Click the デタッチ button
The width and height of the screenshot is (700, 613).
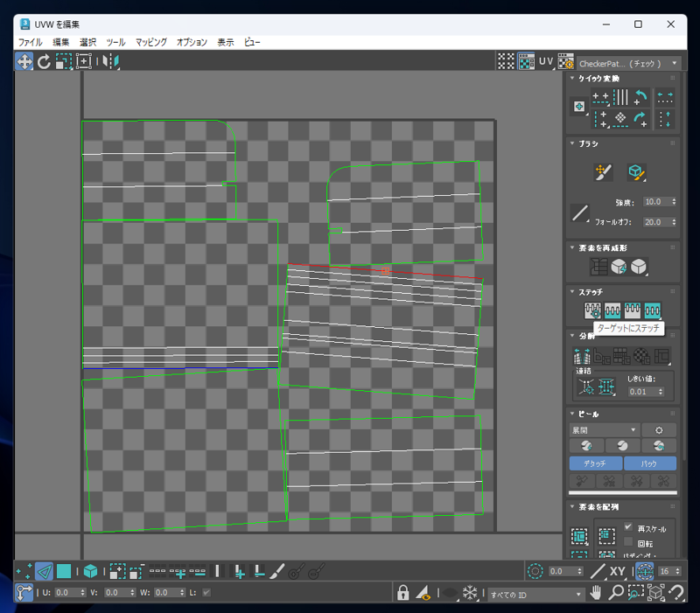pyautogui.click(x=596, y=463)
